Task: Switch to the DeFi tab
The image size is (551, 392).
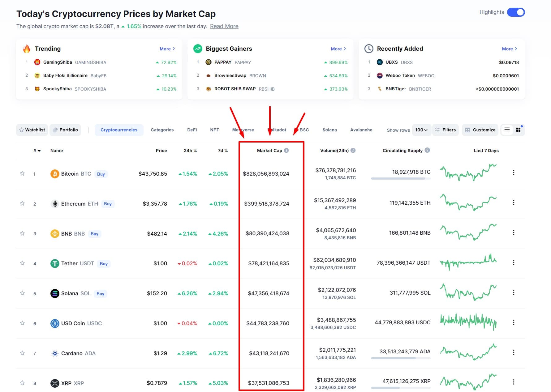Action: tap(192, 130)
